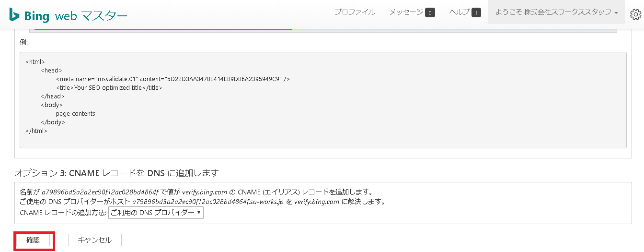Open the settings gear icon
Image resolution: width=644 pixels, height=252 pixels.
click(635, 14)
